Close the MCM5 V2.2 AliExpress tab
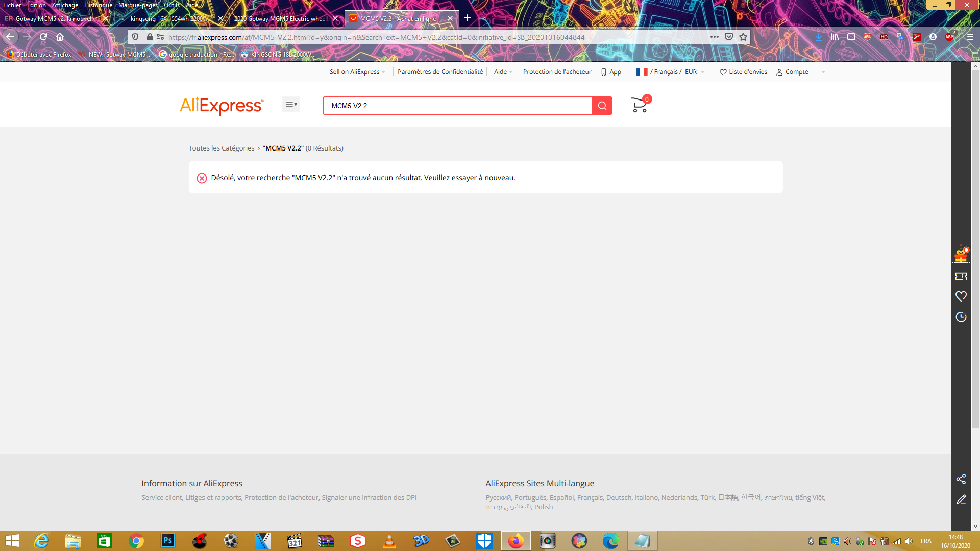The width and height of the screenshot is (980, 551). pyautogui.click(x=450, y=18)
